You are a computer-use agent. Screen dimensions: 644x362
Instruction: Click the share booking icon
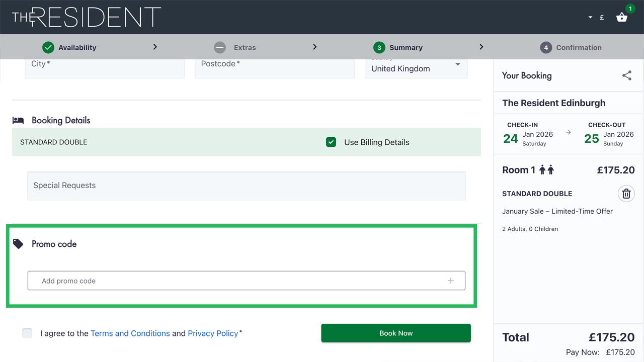click(x=626, y=75)
